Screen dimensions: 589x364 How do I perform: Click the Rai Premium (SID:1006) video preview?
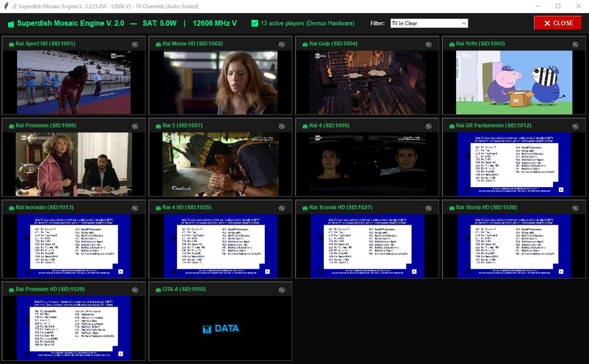[74, 164]
